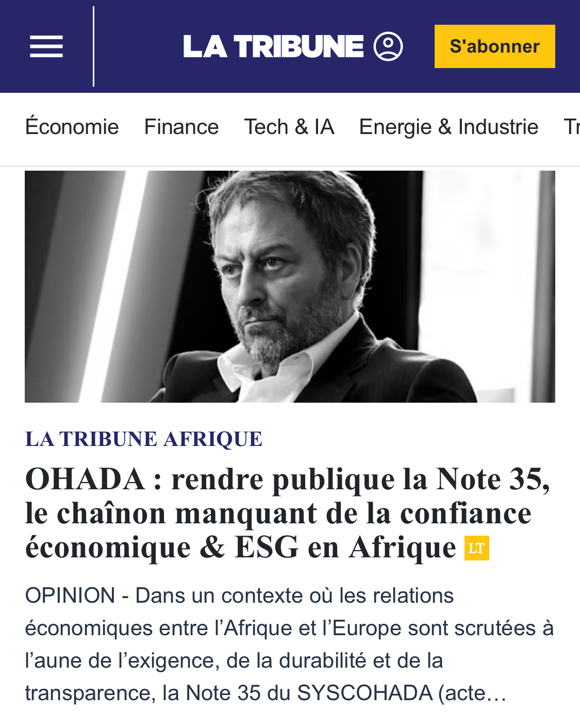Image resolution: width=580 pixels, height=728 pixels.
Task: Click the truncated navigation item on the right edge
Action: [571, 127]
